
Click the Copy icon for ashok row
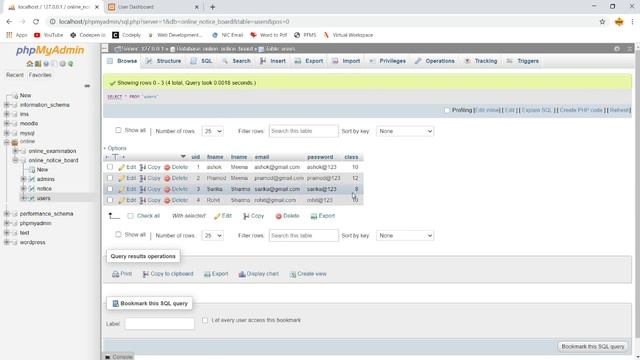click(143, 167)
